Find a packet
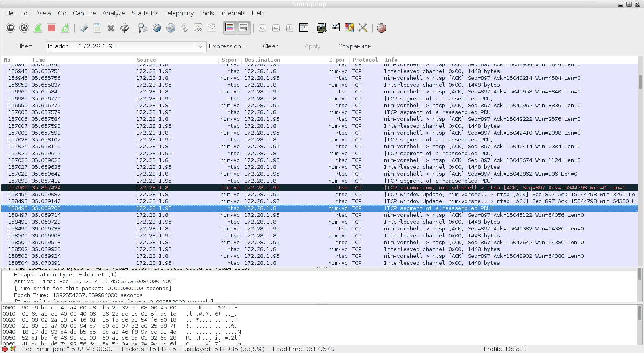Image resolution: width=644 pixels, height=353 pixels. click(143, 28)
